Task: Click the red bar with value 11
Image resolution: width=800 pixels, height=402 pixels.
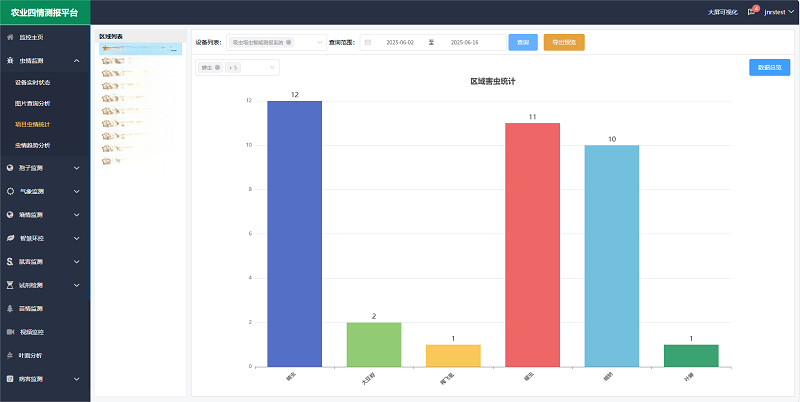Action: pyautogui.click(x=532, y=244)
